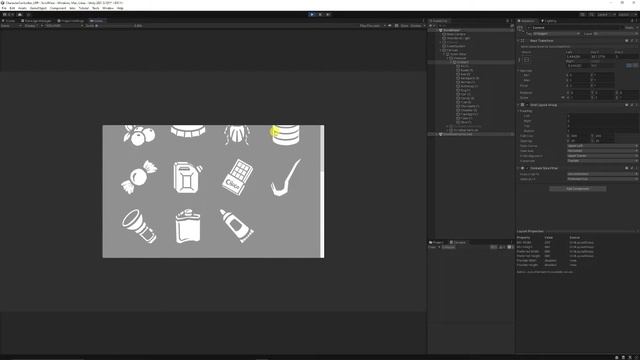Screen dimensions: 640x360
Task: Click the Step button in Unity toolbar
Action: (x=328, y=14)
